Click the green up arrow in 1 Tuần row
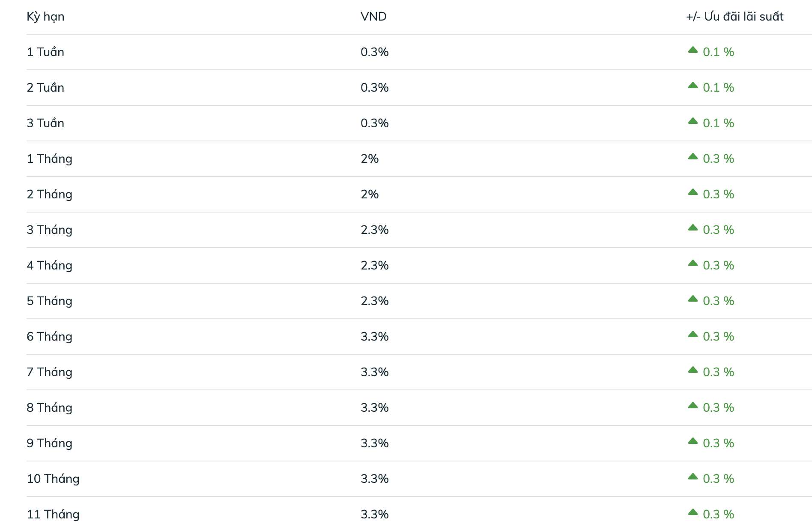 coord(693,50)
